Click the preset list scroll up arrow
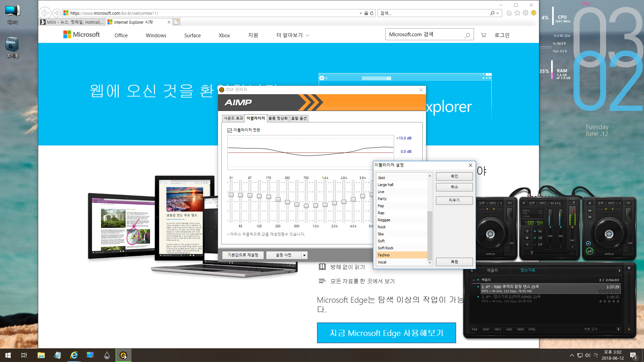Viewport: 644px width, 362px height. pyautogui.click(x=430, y=176)
